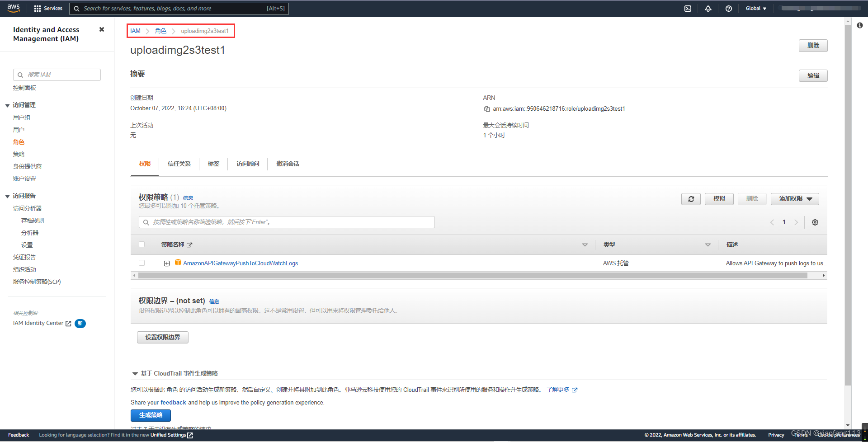Open 存档规则 under 访问分析器

[33, 221]
